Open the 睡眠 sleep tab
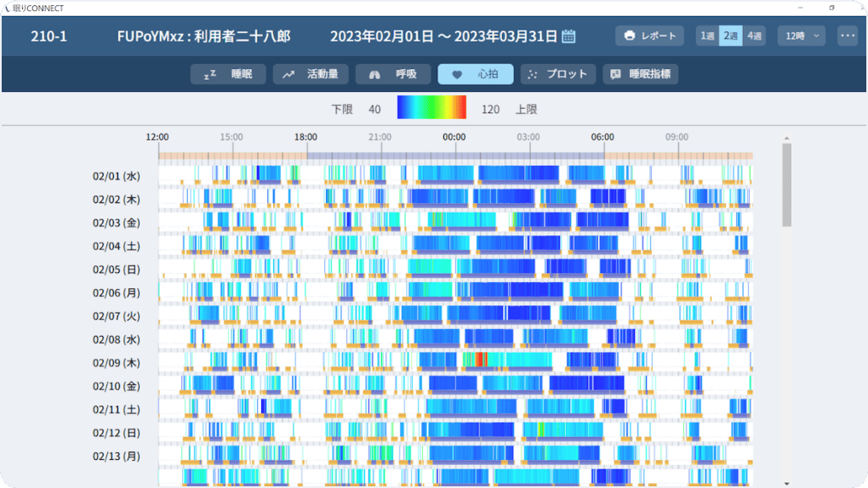The image size is (868, 488). [x=228, y=74]
